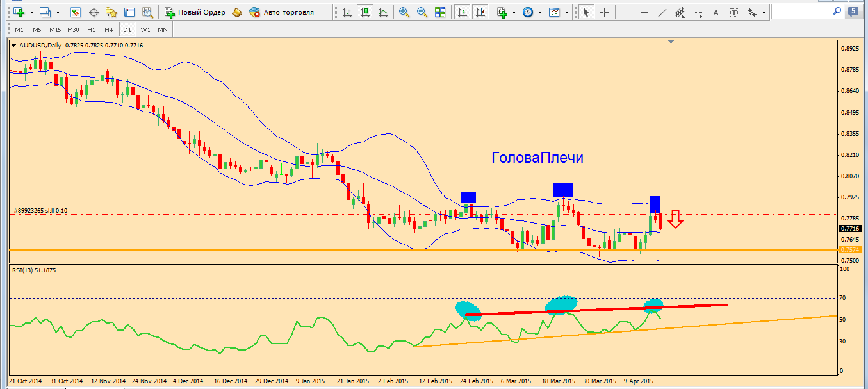The width and height of the screenshot is (868, 389).
Task: Expand the Periods clock dropdown arrow
Action: pos(541,12)
